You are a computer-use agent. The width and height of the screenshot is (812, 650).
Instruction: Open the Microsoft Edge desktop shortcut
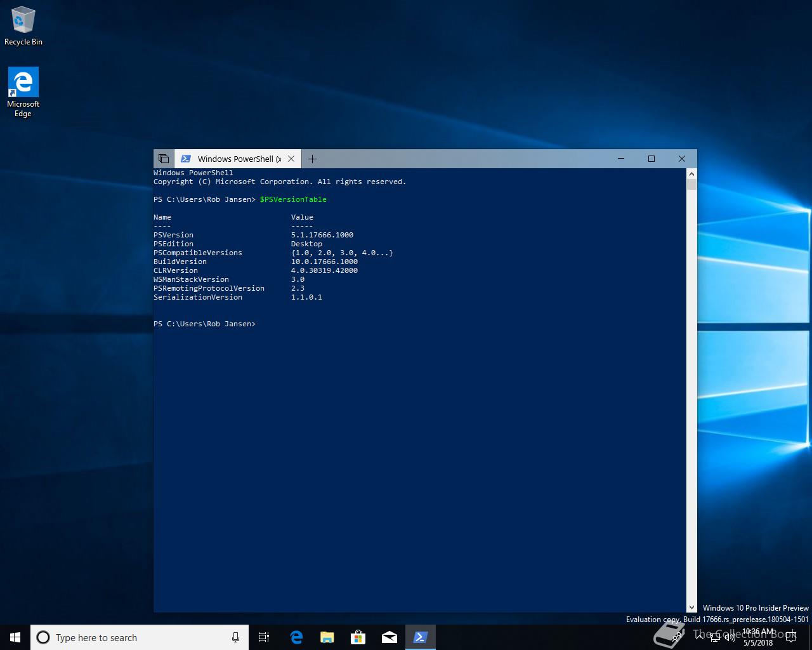23,93
